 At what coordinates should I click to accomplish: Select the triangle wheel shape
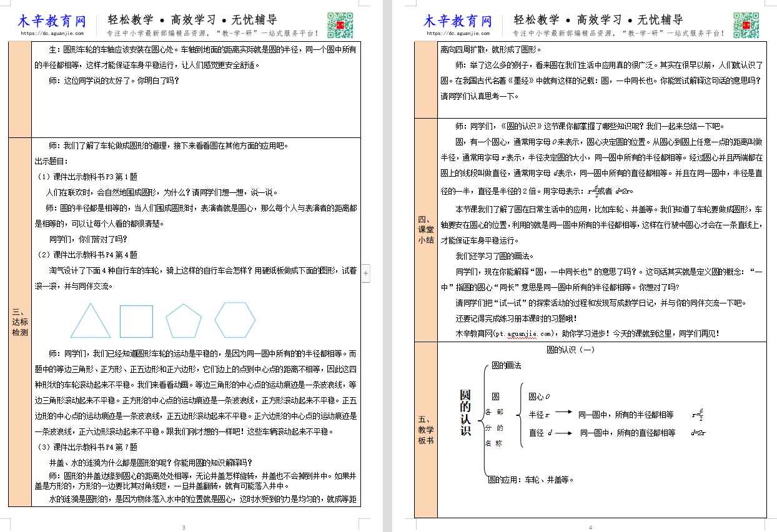click(91, 321)
